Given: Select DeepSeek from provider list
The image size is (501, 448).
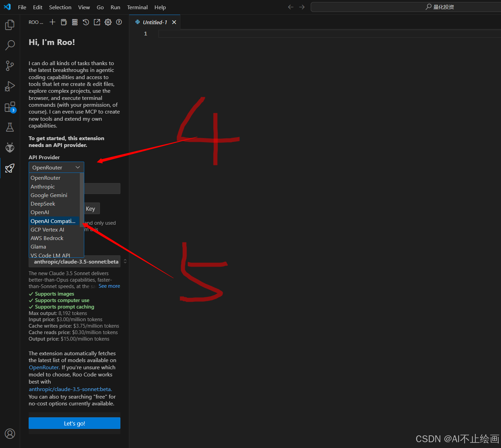Looking at the screenshot, I should 55,204.
